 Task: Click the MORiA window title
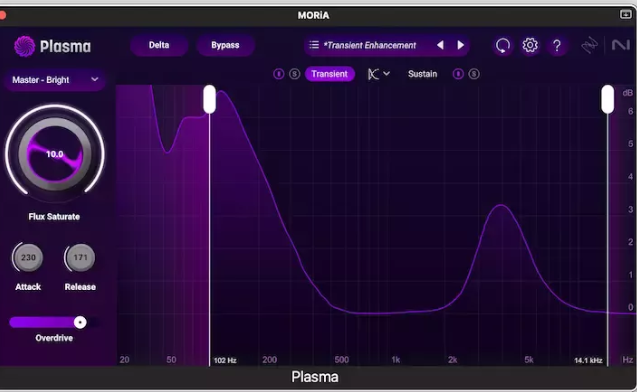313,15
